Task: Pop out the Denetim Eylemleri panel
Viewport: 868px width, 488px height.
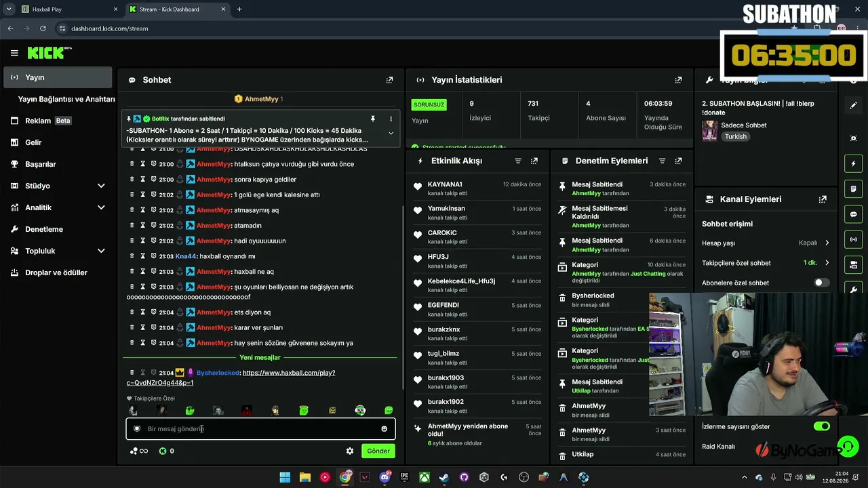Action: pyautogui.click(x=678, y=161)
